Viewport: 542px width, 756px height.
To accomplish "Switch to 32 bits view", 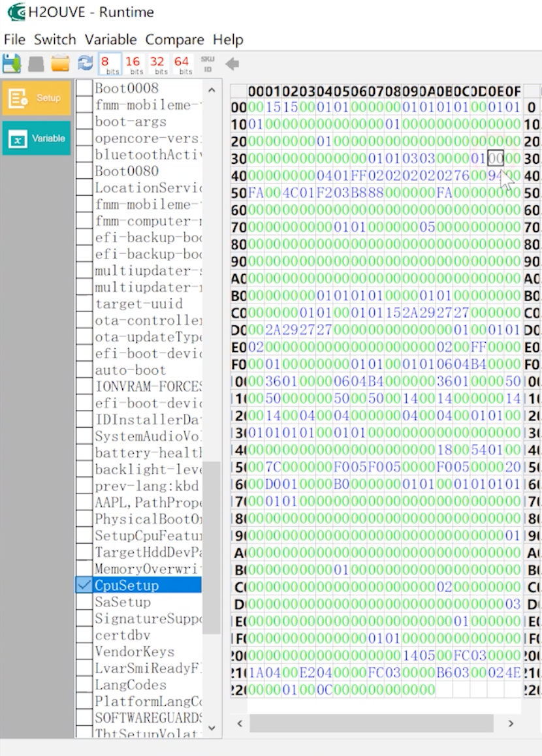I will tap(157, 64).
